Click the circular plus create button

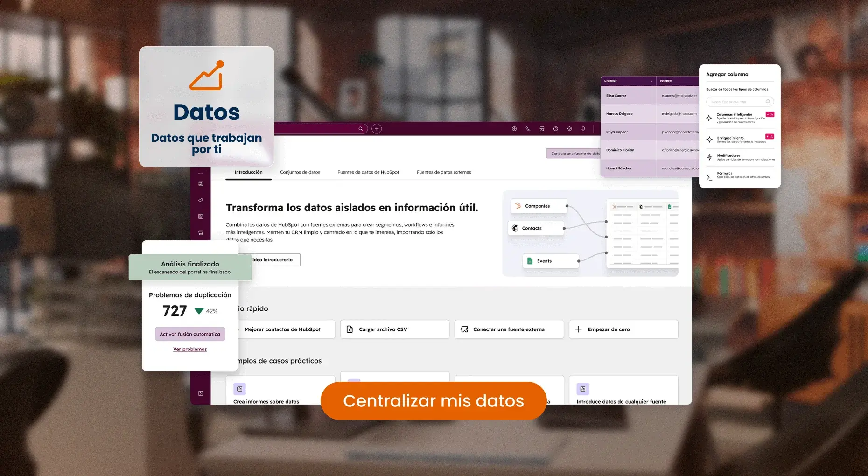click(377, 129)
